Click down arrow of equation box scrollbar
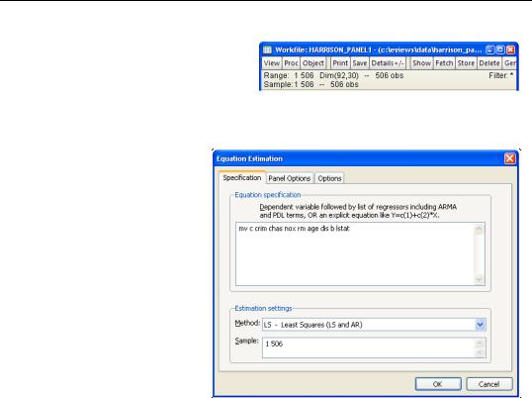 479,279
